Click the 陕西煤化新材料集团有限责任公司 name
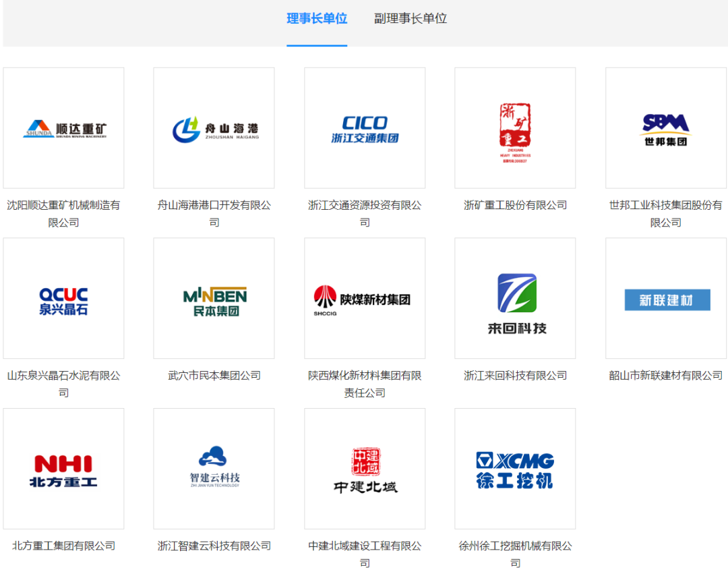This screenshot has height=576, width=728. [365, 384]
